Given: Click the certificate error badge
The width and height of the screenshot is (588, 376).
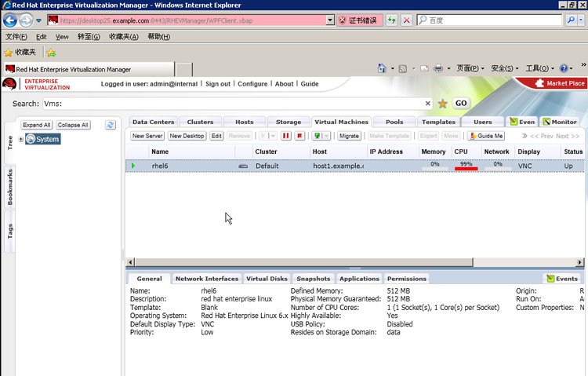Looking at the screenshot, I should click(359, 20).
